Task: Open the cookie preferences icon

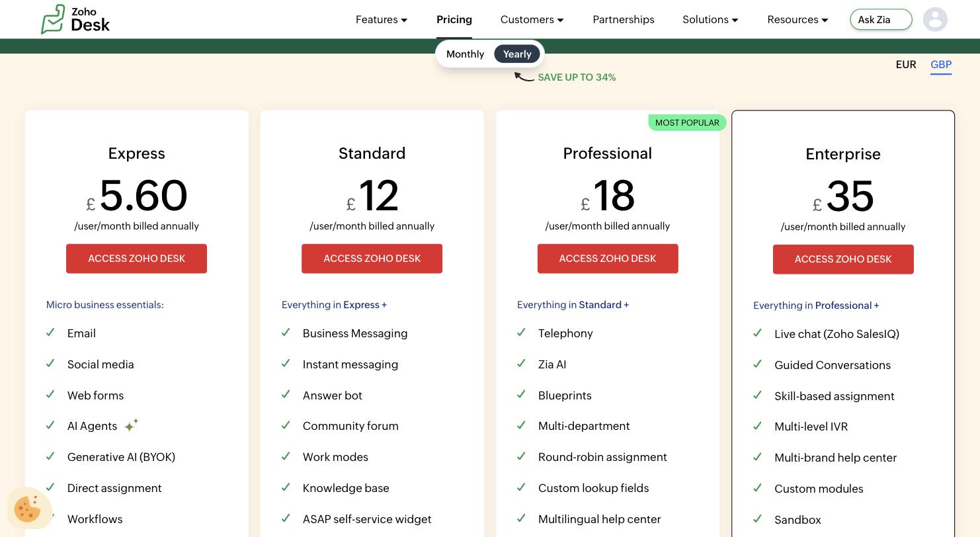Action: point(28,509)
